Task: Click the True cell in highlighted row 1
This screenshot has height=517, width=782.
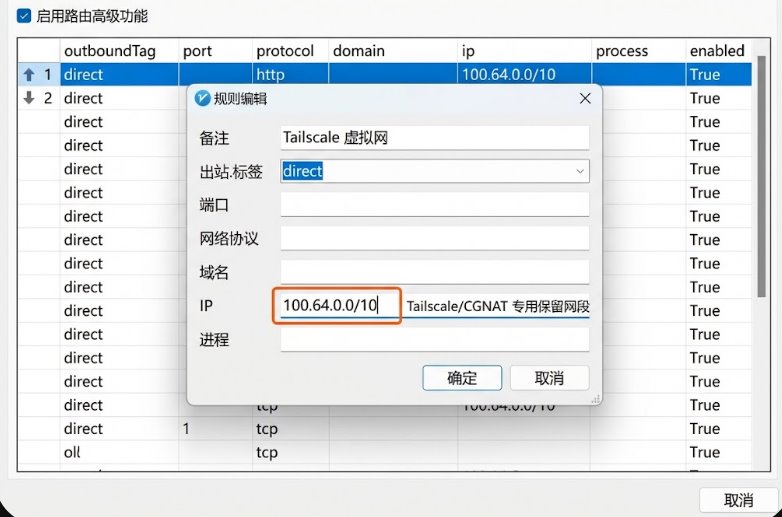Action: (x=719, y=75)
